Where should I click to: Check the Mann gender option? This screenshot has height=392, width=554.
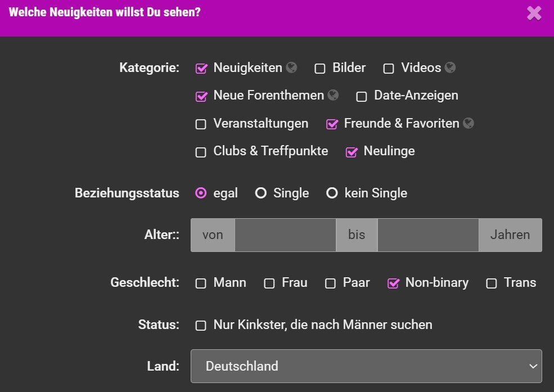coord(201,283)
